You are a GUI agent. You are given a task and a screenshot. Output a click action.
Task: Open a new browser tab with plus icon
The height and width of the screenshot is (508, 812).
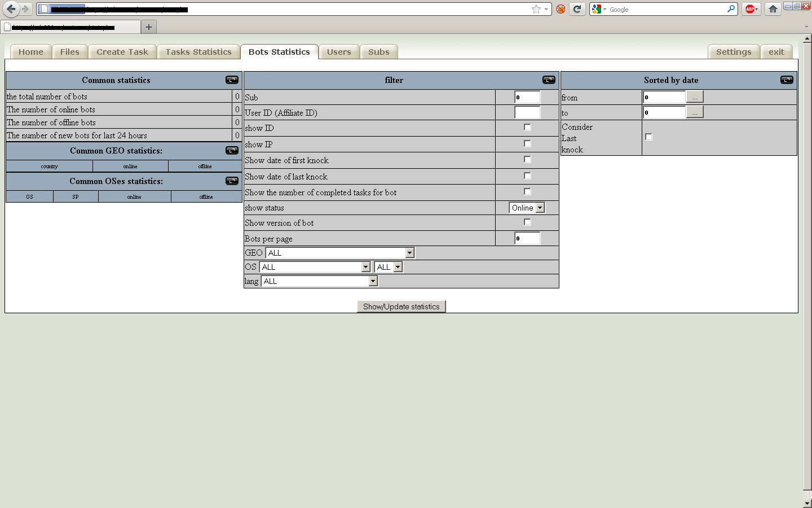149,27
